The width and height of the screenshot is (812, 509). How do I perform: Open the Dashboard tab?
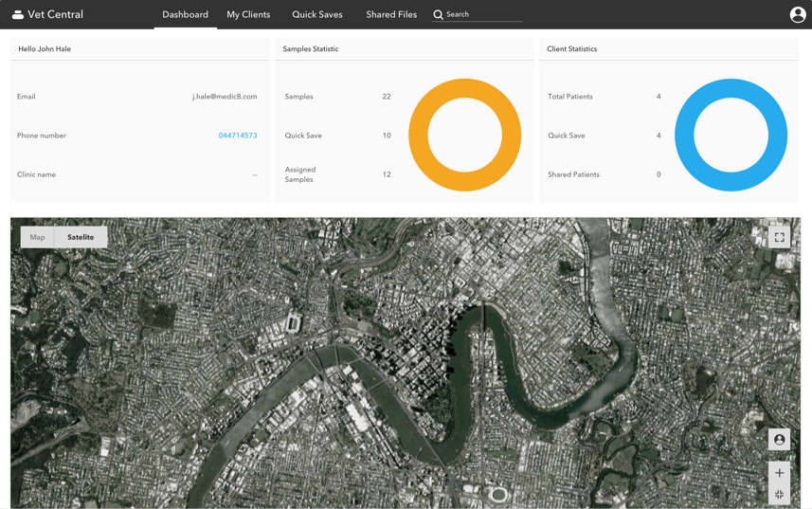coord(185,15)
